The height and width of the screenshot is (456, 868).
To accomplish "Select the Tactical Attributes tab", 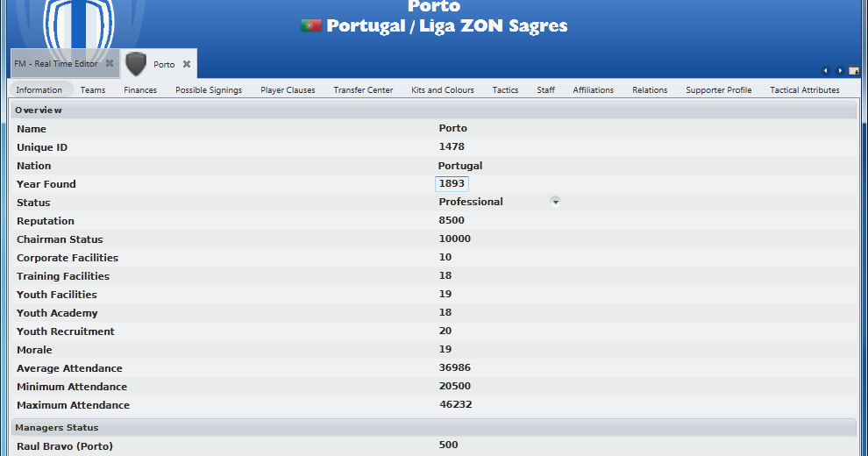I will click(x=804, y=89).
